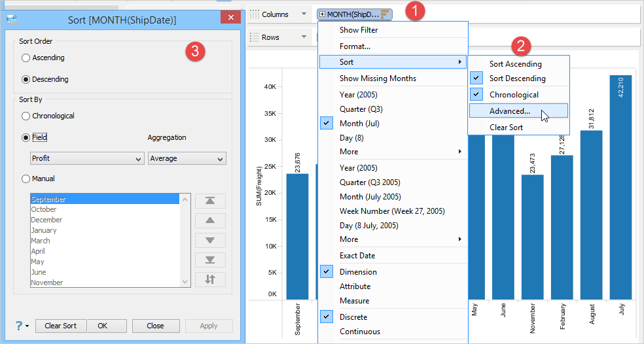This screenshot has height=344, width=644.
Task: Select January in manual sort list
Action: point(105,230)
